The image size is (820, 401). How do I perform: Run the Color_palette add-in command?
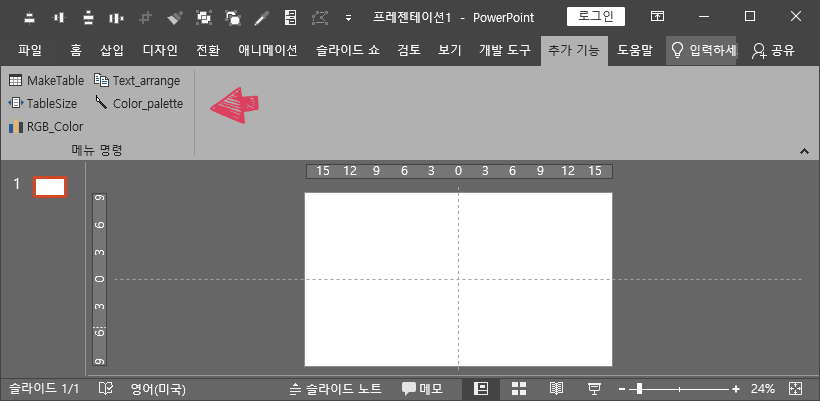click(139, 104)
